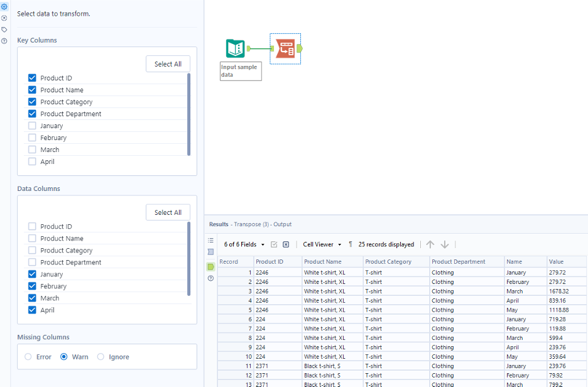This screenshot has width=588, height=387.
Task: Choose Ignore option for Missing Columns
Action: pyautogui.click(x=101, y=357)
